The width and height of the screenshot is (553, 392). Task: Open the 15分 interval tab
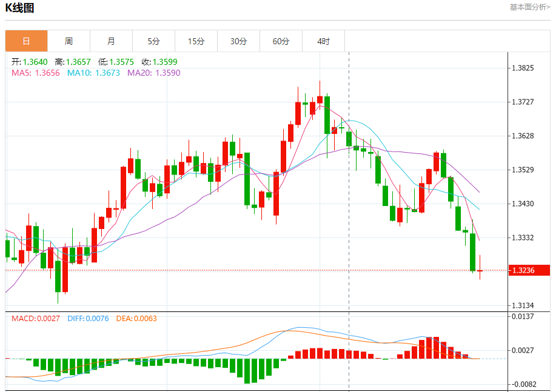[196, 41]
